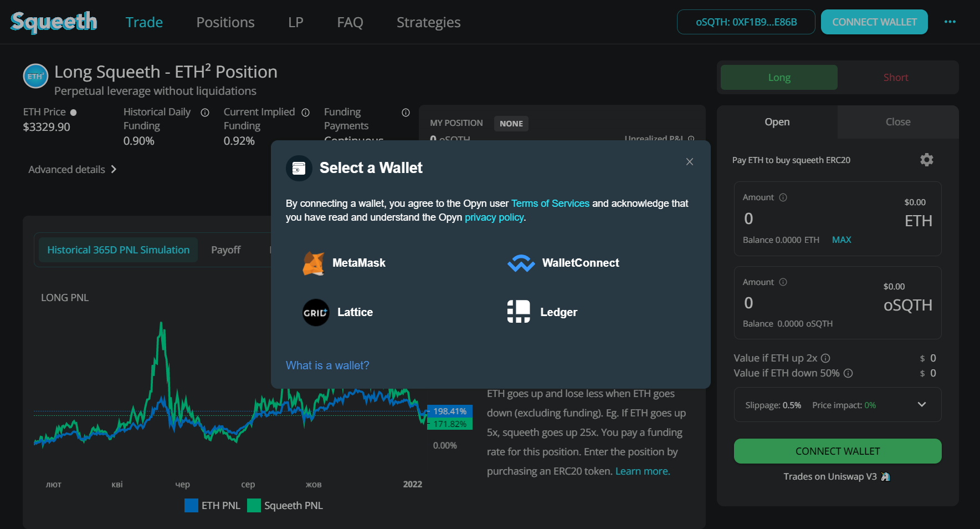The width and height of the screenshot is (980, 529).
Task: Click the Historical Daily Funding info icon
Action: click(x=205, y=113)
